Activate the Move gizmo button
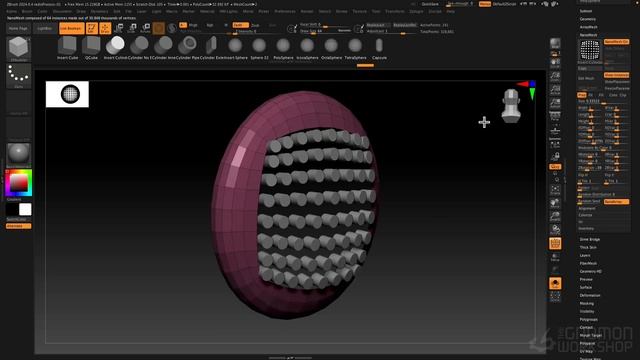This screenshot has width=640, height=360. (119, 28)
